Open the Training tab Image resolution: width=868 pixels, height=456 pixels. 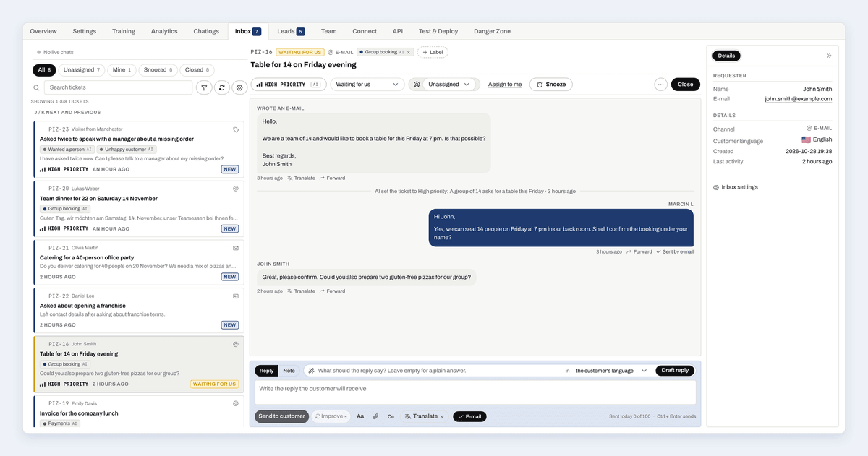coord(124,31)
